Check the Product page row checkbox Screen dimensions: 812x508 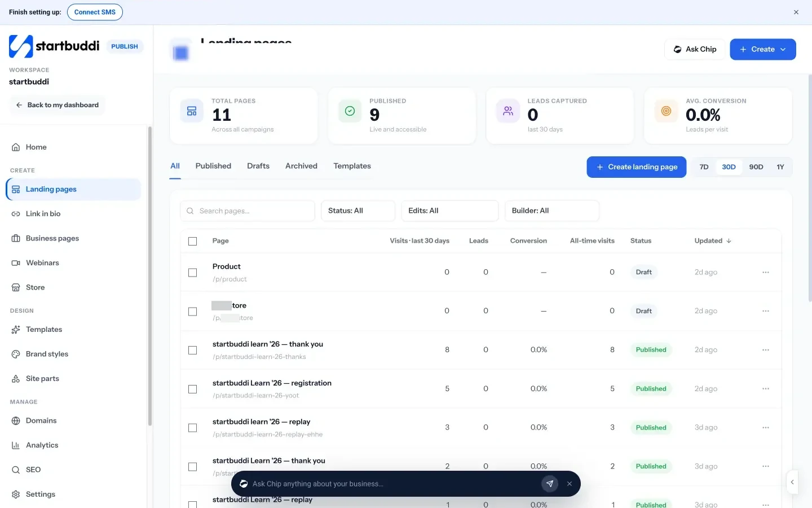tap(193, 273)
